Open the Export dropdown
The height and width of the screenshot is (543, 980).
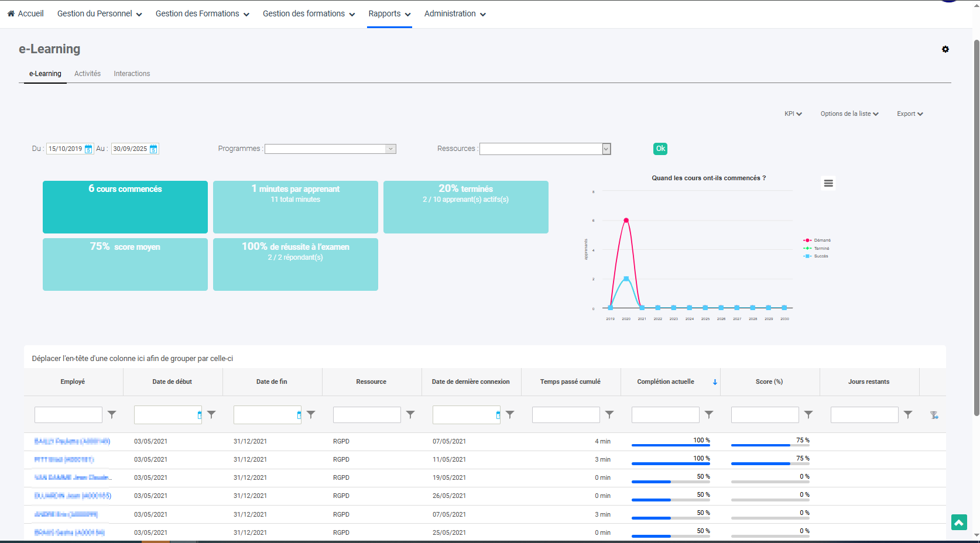(909, 114)
